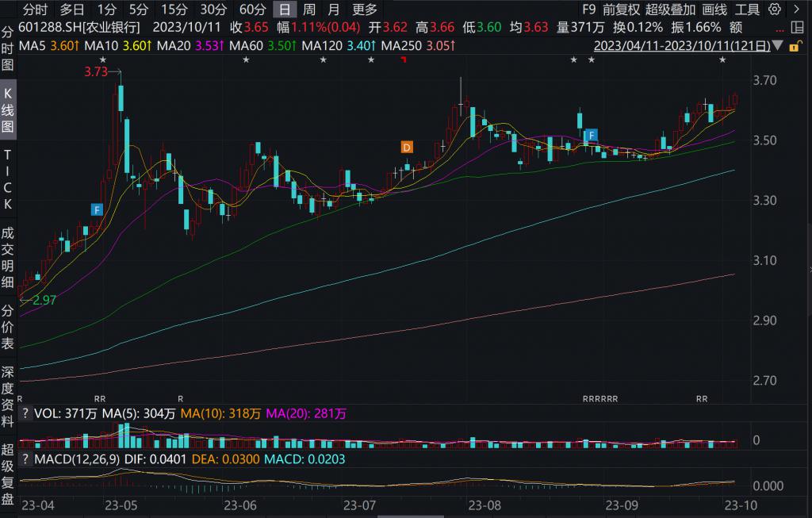The image size is (812, 518).
Task: Click the RRRRRR marker cluster near 23-09
Action: point(600,399)
